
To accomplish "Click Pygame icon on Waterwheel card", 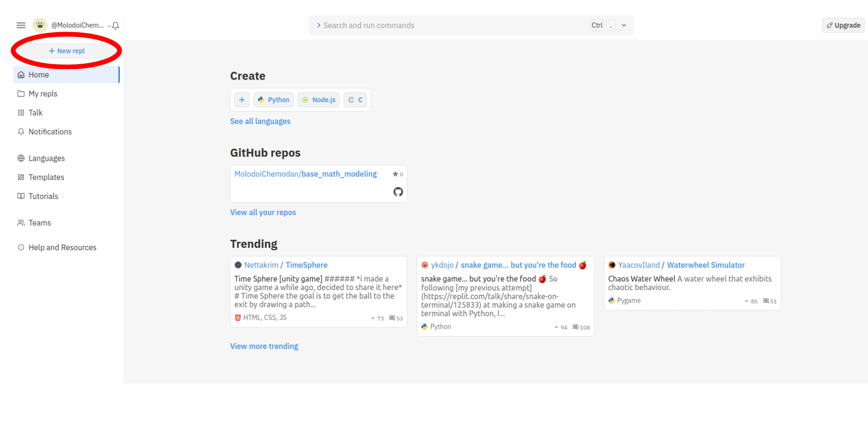I will click(611, 301).
